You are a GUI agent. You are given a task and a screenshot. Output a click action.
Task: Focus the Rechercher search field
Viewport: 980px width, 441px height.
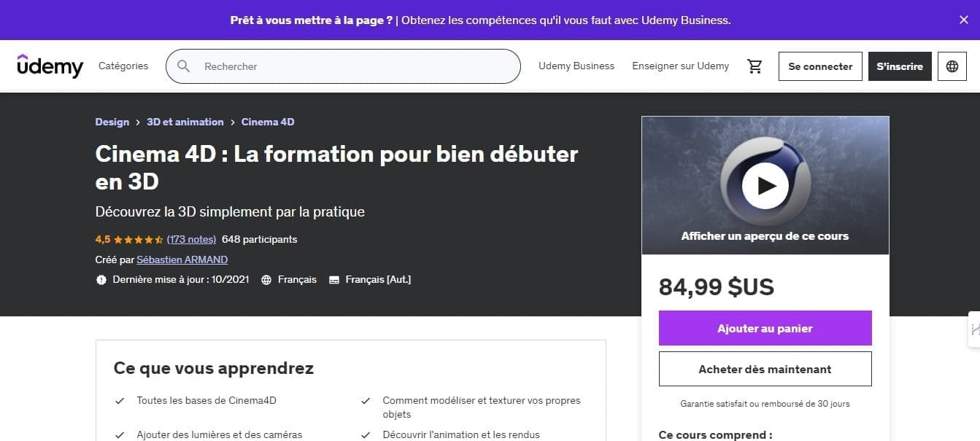pos(343,66)
